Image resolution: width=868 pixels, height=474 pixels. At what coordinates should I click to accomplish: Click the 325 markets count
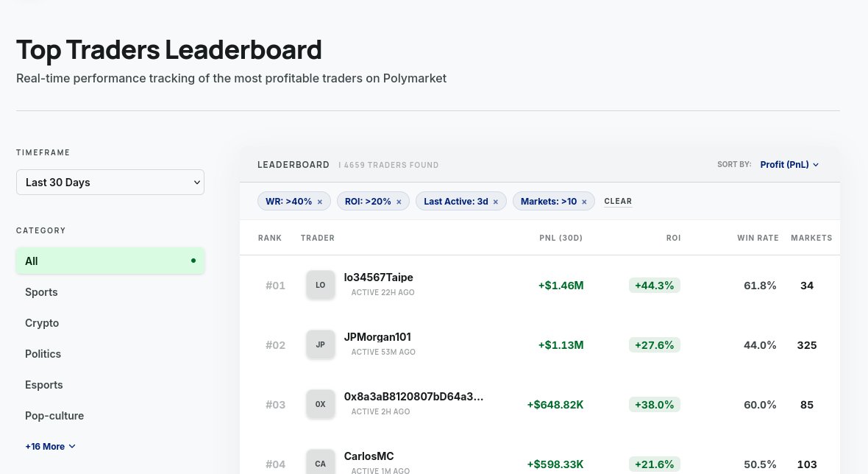[x=806, y=345]
